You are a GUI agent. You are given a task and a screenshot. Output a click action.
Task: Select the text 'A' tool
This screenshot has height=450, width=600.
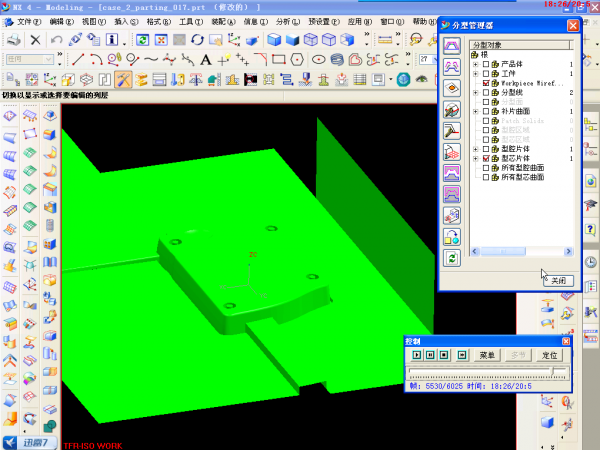tap(205, 60)
